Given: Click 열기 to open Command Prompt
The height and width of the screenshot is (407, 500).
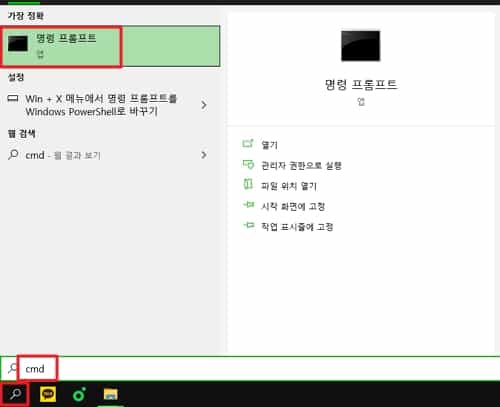Looking at the screenshot, I should (269, 145).
